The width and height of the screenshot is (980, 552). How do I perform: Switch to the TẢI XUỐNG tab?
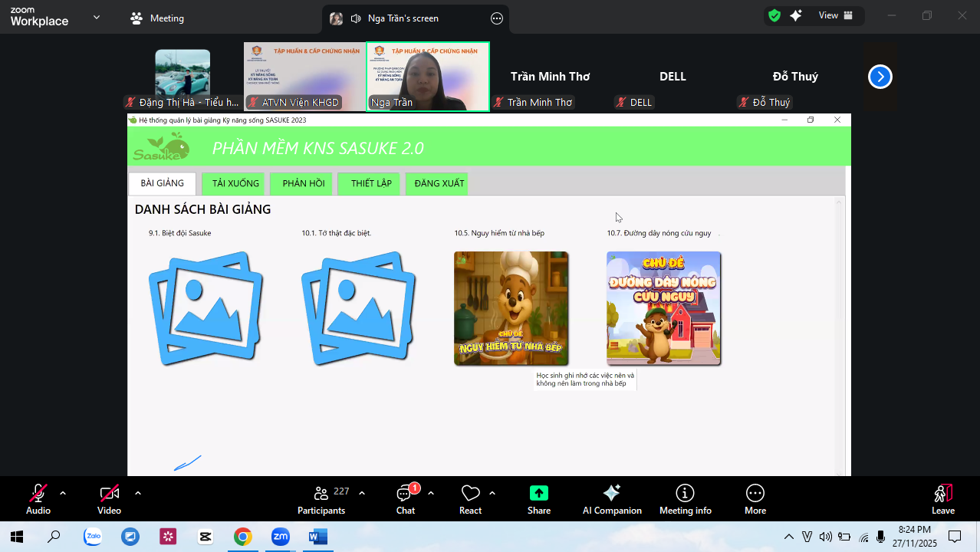pos(235,184)
